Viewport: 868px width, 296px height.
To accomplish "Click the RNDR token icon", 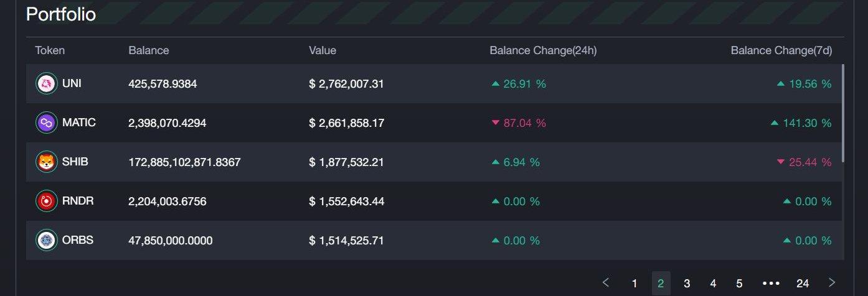I will pyautogui.click(x=46, y=201).
